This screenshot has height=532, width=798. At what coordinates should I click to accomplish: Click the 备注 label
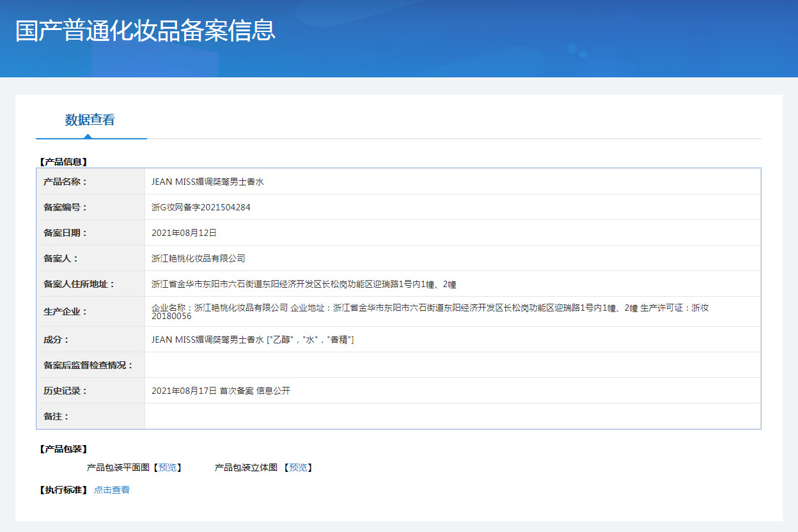coord(56,416)
